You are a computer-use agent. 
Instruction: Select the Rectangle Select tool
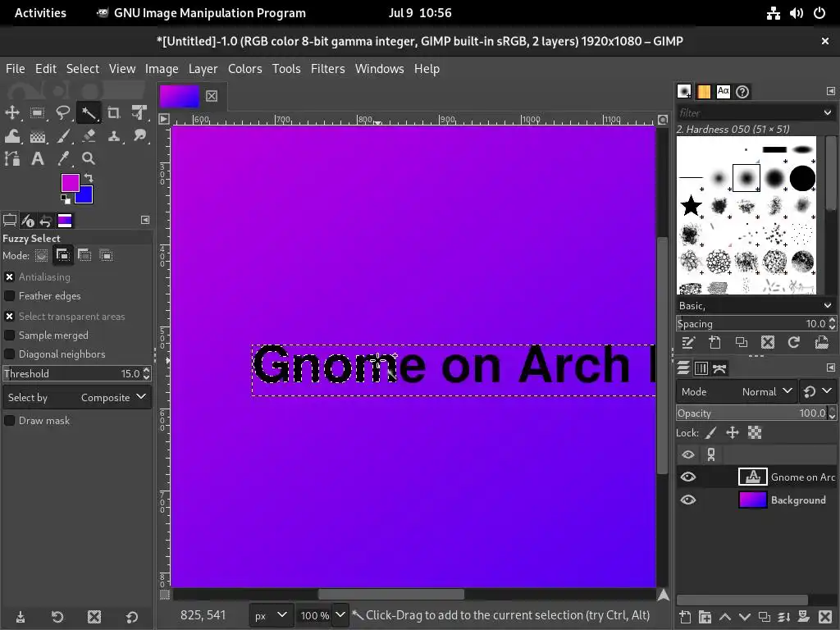pyautogui.click(x=38, y=112)
